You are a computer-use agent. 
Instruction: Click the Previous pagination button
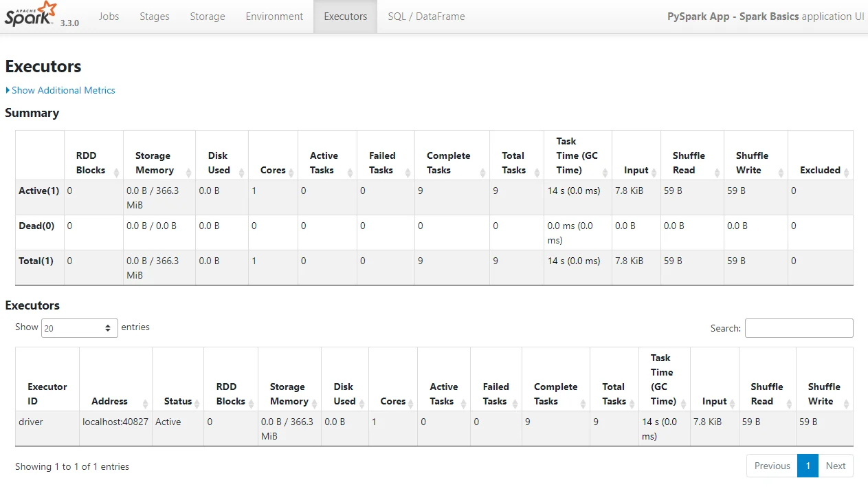[772, 466]
